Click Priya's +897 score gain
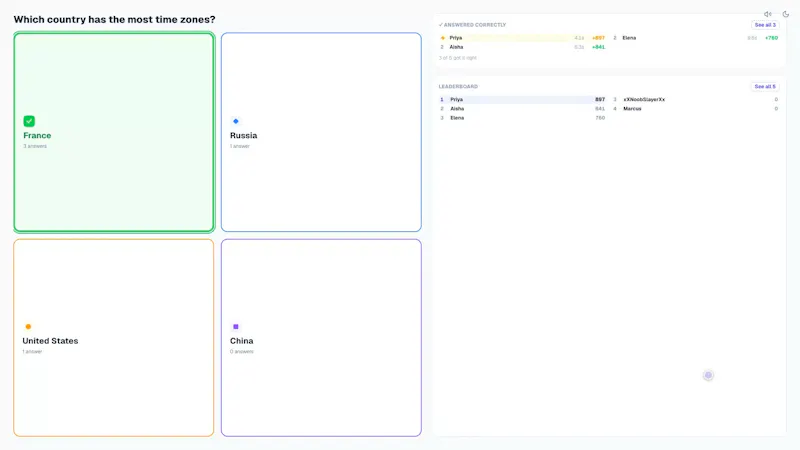 pos(598,38)
